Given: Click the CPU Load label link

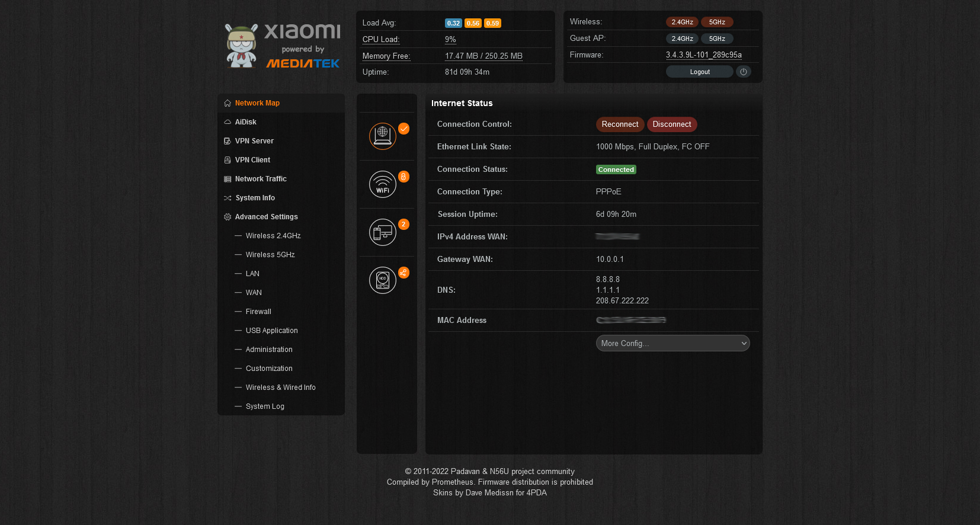Looking at the screenshot, I should [x=381, y=40].
